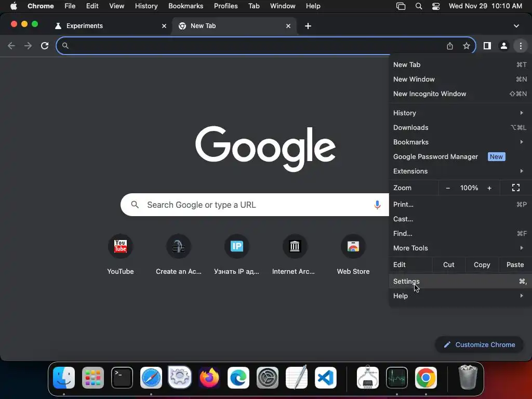Open the Internet Arc... shortcut
This screenshot has height=399, width=532.
[295, 255]
